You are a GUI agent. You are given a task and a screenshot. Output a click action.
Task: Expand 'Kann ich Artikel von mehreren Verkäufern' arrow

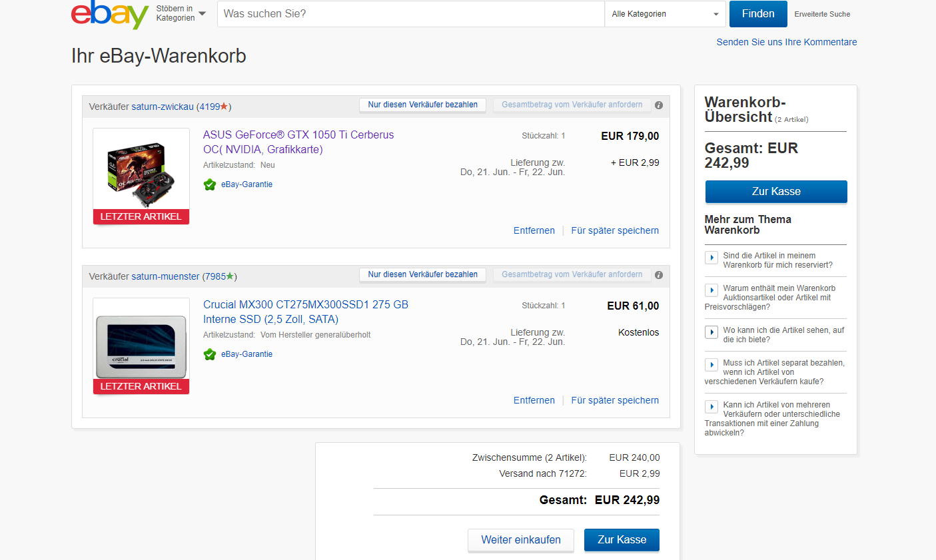point(711,407)
